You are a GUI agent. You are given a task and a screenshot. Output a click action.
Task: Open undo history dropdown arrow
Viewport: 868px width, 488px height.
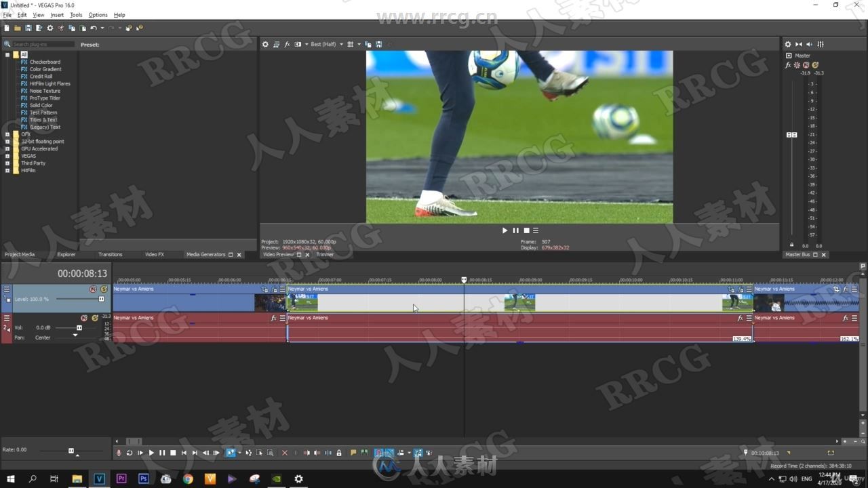[102, 28]
